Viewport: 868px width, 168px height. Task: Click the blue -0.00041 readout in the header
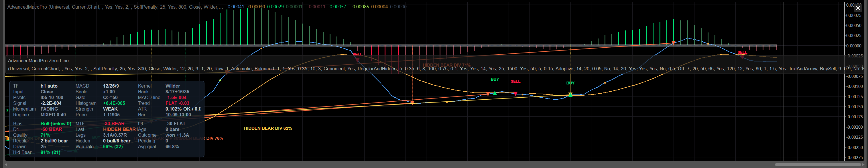(235, 7)
